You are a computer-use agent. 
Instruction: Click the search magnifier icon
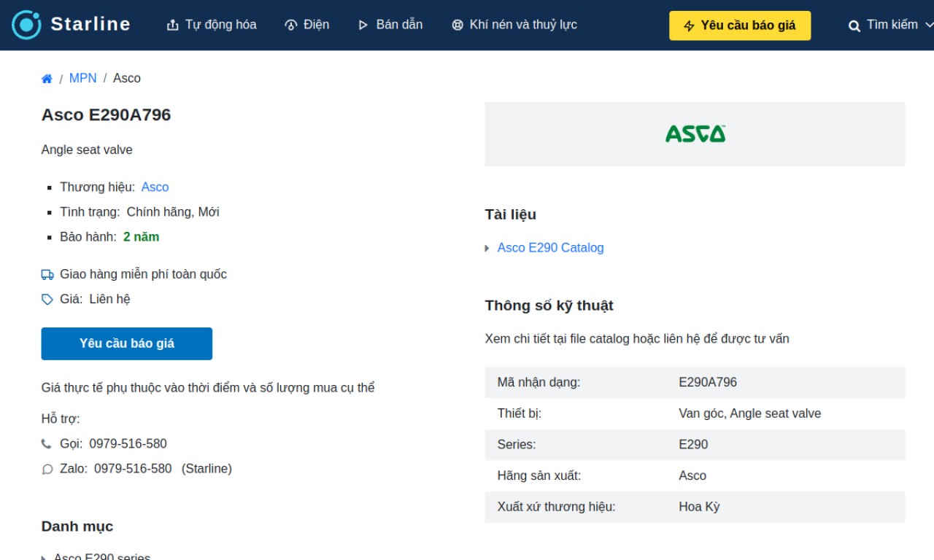click(x=854, y=26)
